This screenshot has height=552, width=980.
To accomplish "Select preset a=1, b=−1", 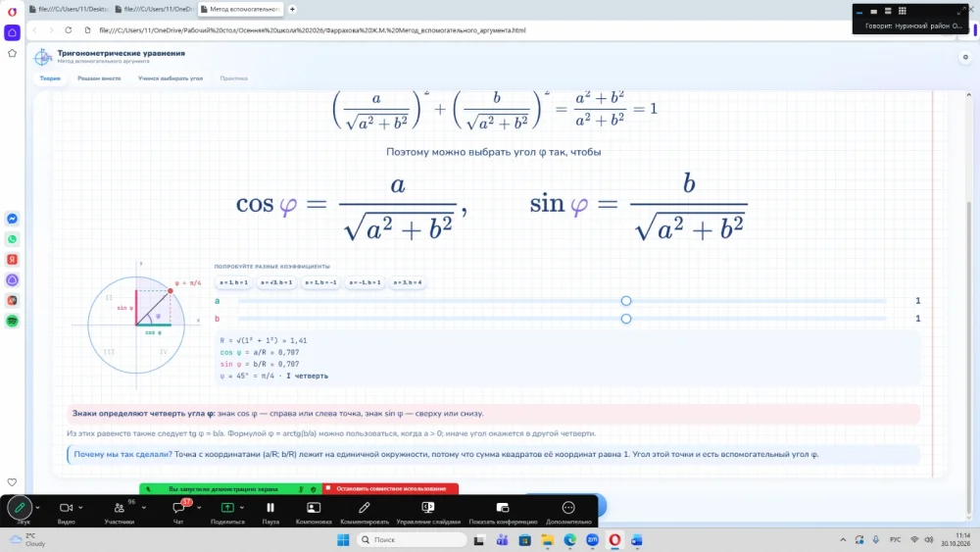I will pos(320,282).
